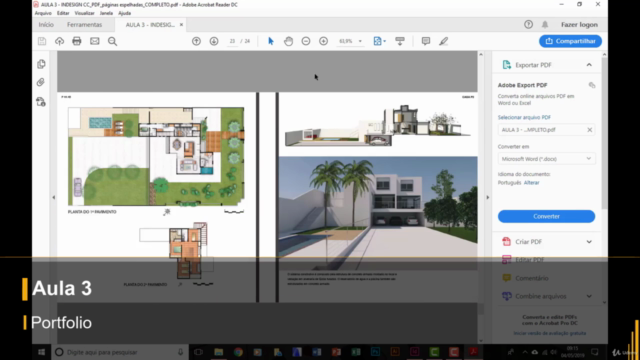Go to next page arrow
This screenshot has height=360, width=640.
[214, 41]
